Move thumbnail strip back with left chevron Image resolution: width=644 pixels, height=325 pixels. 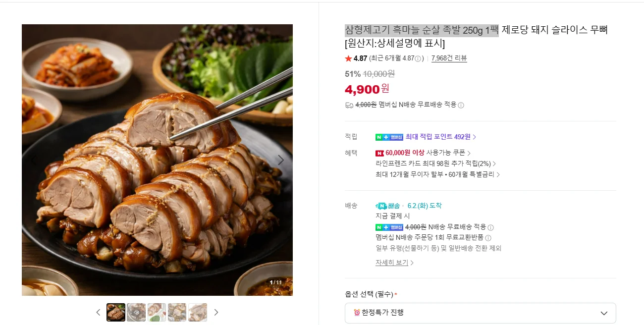(x=98, y=312)
